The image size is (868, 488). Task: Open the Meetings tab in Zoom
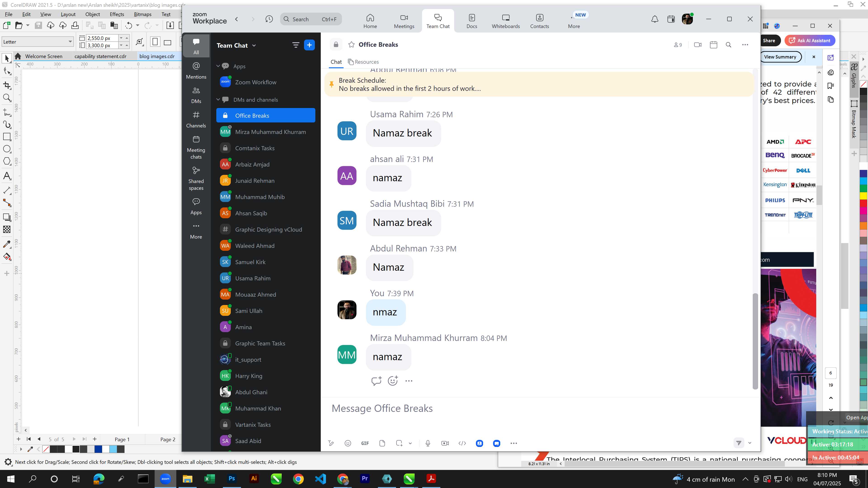click(404, 21)
